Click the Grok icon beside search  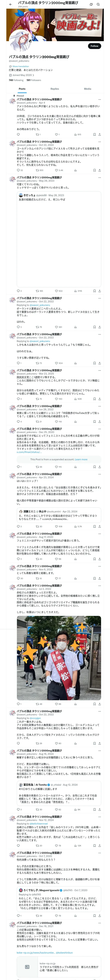click(x=91, y=5)
